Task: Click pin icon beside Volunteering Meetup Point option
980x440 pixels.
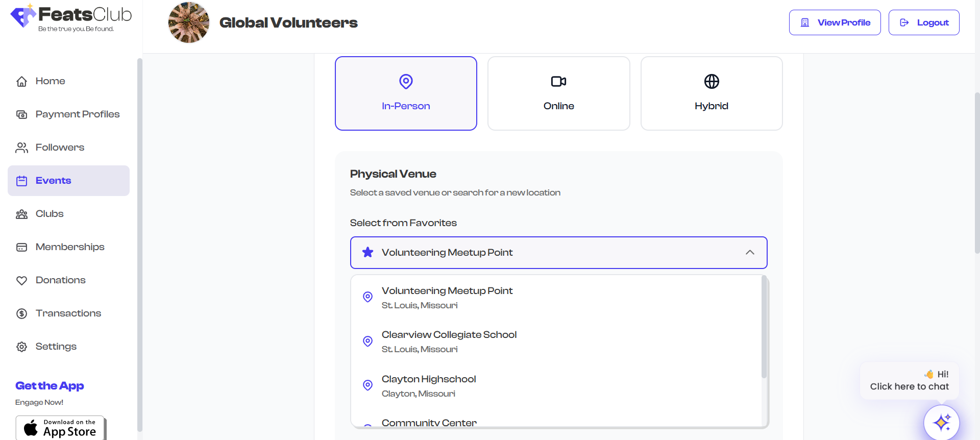Action: 367,297
